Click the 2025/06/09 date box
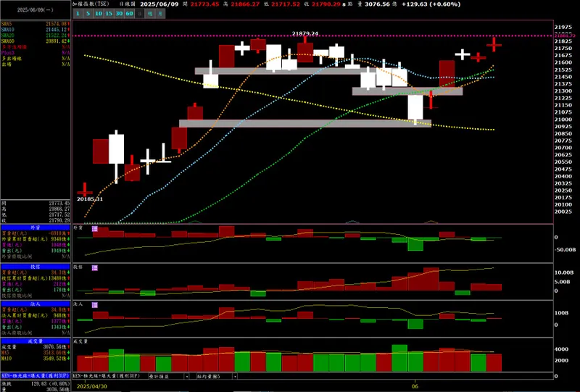Image resolution: width=580 pixels, height=392 pixels. coord(36,10)
